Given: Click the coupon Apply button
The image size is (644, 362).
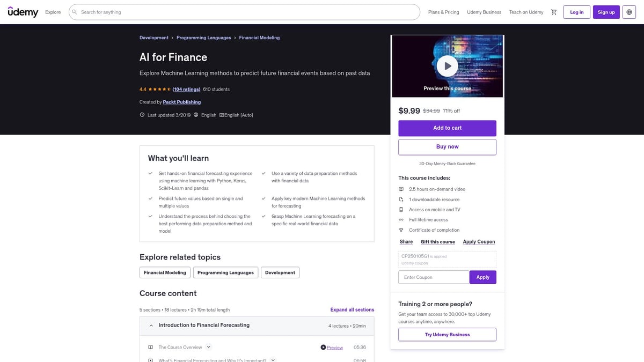Looking at the screenshot, I should 483,277.
